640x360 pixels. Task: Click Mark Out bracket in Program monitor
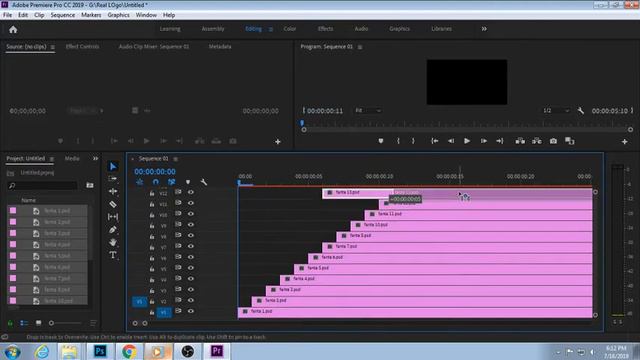pyautogui.click(x=413, y=141)
